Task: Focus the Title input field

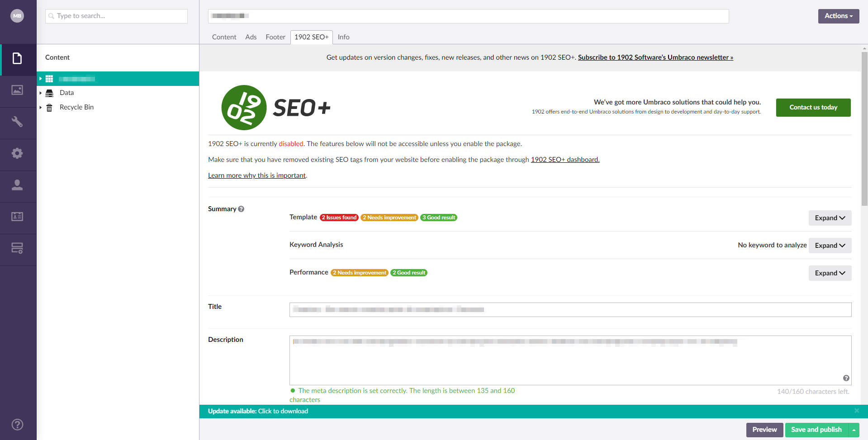Action: tap(570, 310)
